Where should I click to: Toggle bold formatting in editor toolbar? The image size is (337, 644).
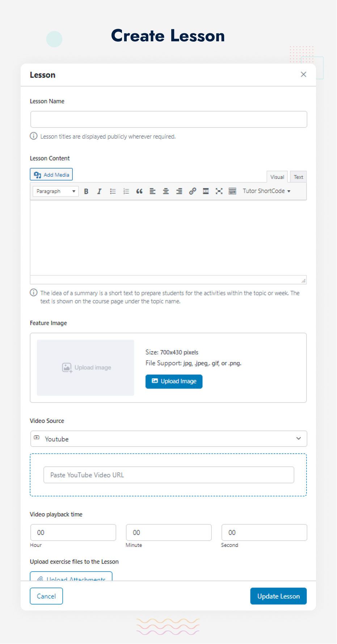click(86, 191)
